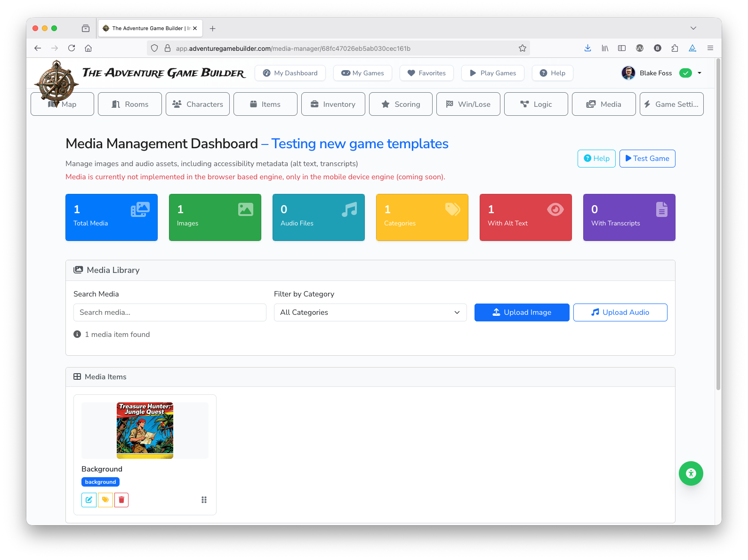Click the yellow tag icon on media card
The image size is (748, 560).
click(x=105, y=500)
